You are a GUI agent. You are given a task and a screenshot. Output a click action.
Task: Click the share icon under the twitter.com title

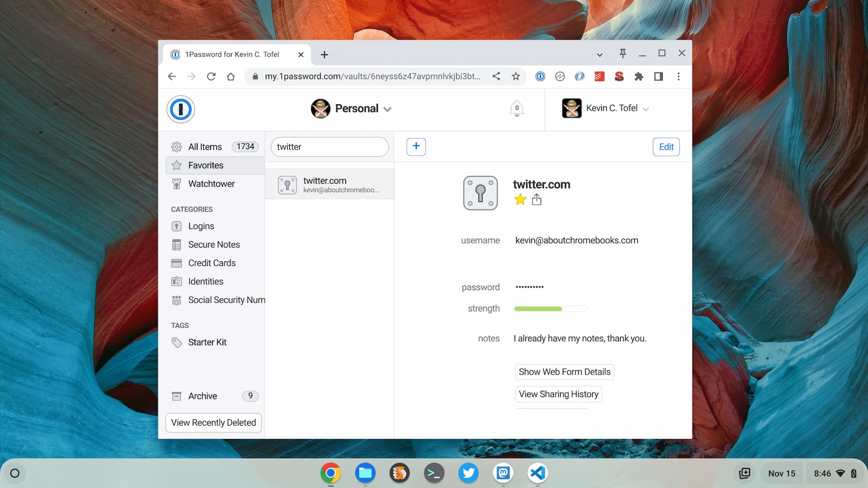pos(537,199)
